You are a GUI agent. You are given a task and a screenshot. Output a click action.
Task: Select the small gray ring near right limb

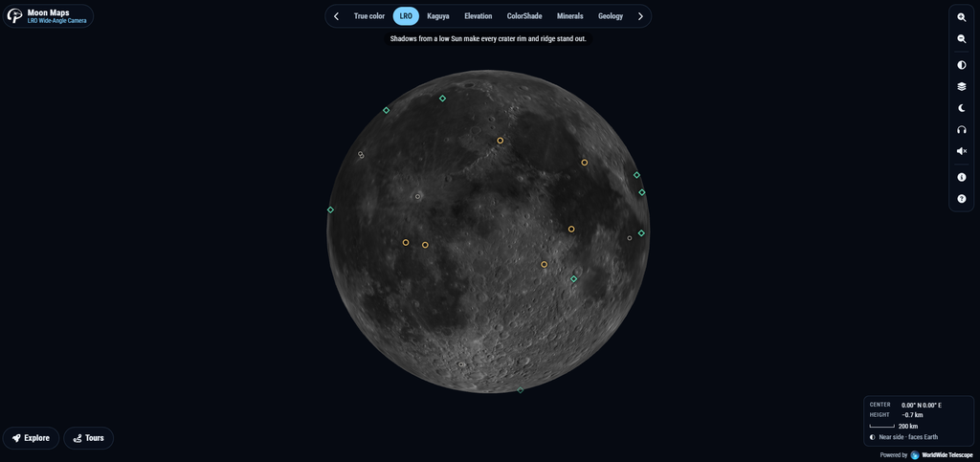pos(630,238)
